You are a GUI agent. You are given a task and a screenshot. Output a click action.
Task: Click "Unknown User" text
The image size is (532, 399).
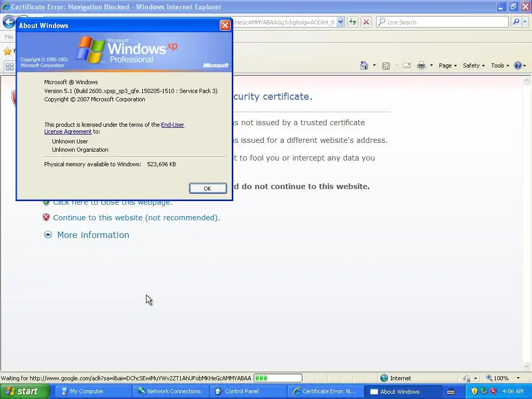coord(70,141)
